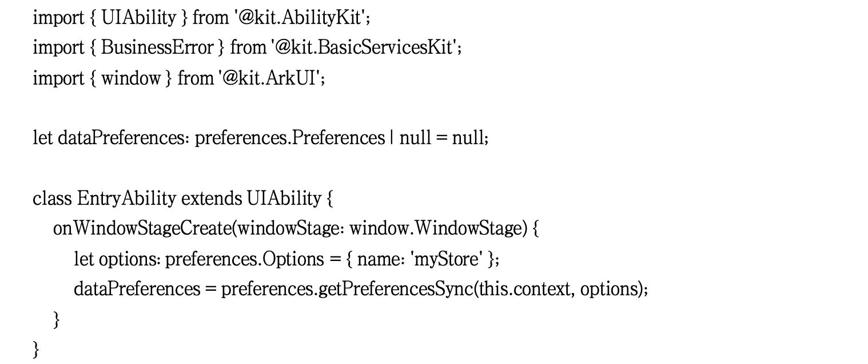Viewport: 868px width, 364px height.
Task: Click the '@kit.AbilityKit' import string
Action: (300, 18)
